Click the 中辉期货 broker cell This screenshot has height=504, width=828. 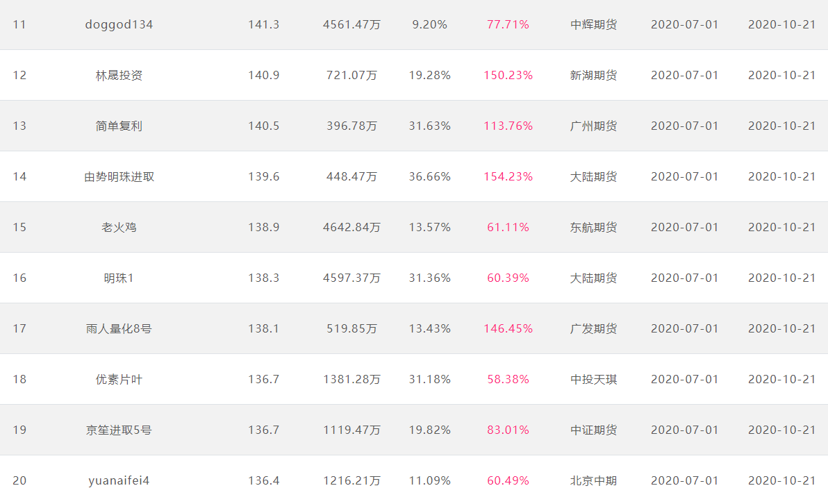click(x=593, y=25)
